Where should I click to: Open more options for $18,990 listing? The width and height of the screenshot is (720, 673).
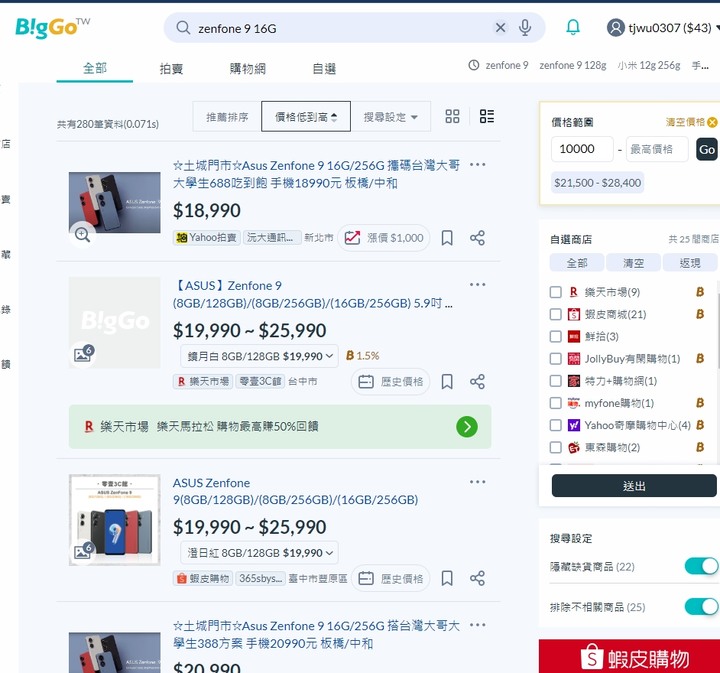(478, 165)
